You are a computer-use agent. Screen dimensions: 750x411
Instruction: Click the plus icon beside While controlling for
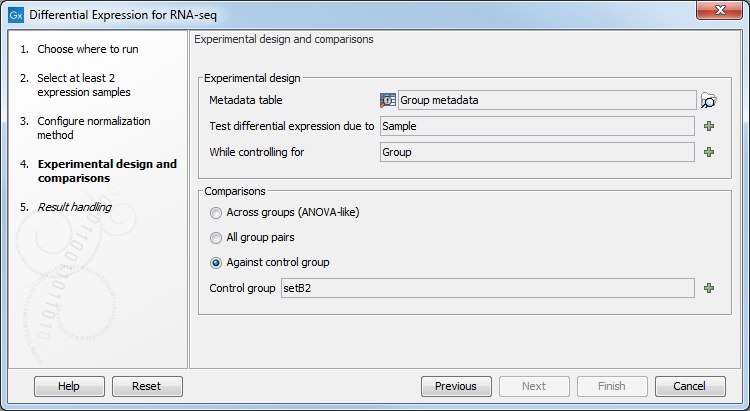(x=709, y=152)
